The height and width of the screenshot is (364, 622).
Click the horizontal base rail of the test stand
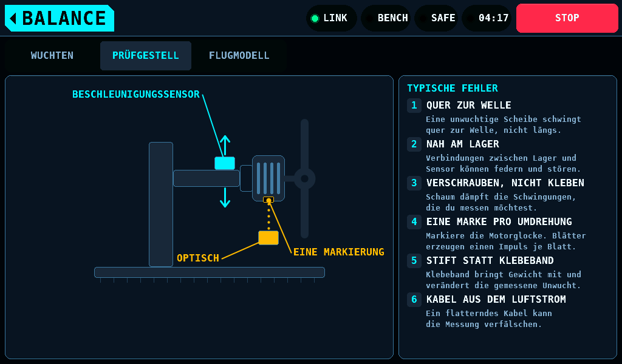[210, 272]
